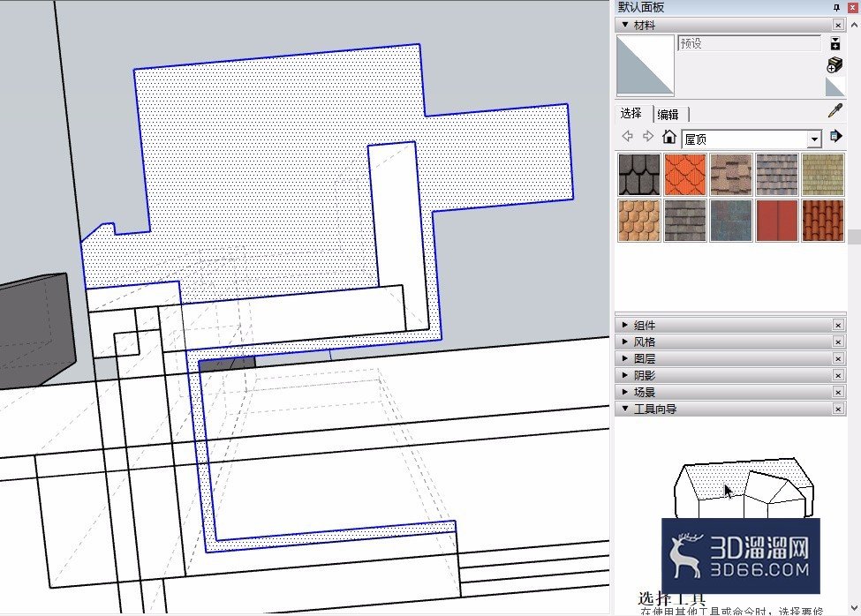The image size is (861, 616).
Task: Open the material details menu arrow
Action: [835, 136]
